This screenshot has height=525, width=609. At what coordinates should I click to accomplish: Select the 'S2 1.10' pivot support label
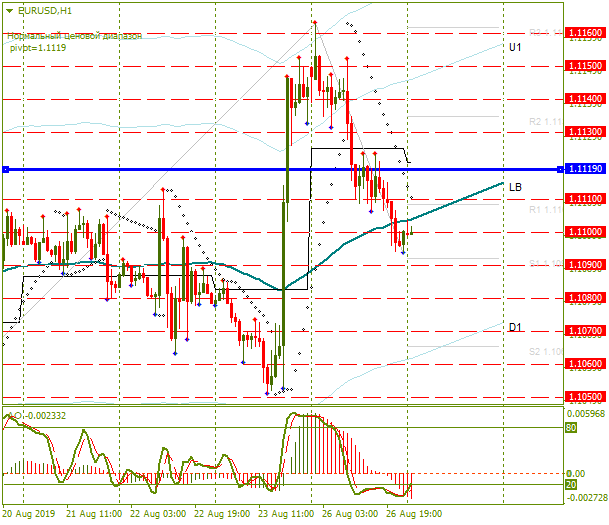[546, 352]
